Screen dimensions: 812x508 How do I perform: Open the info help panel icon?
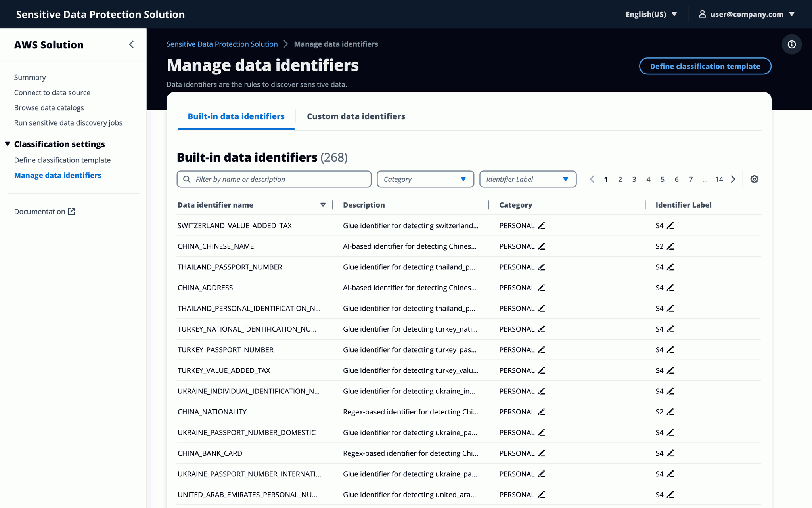pyautogui.click(x=791, y=44)
